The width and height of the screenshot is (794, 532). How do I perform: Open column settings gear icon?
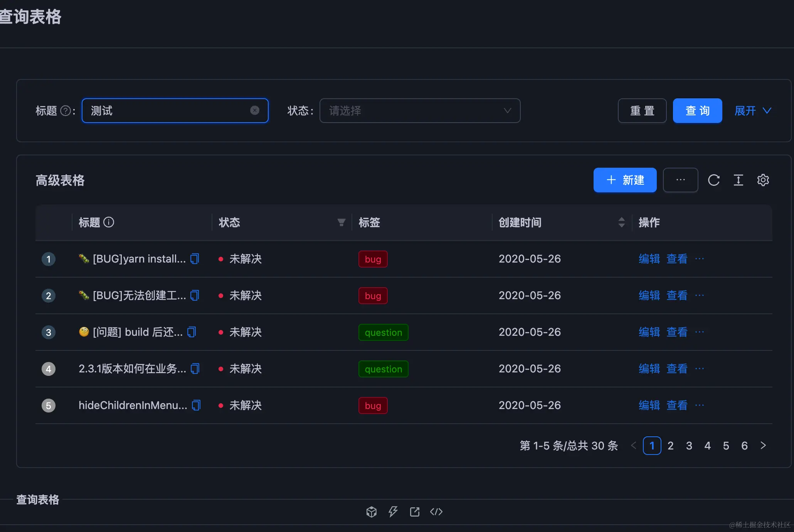coord(763,180)
